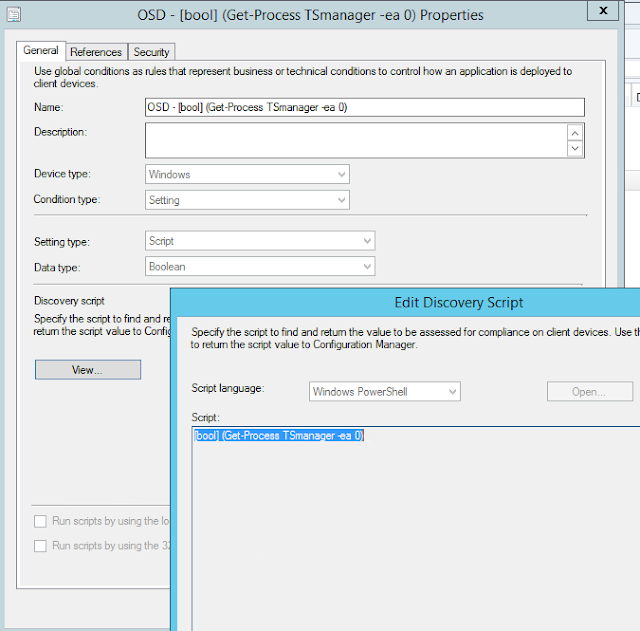
Task: Click into the Description text box
Action: pos(356,140)
